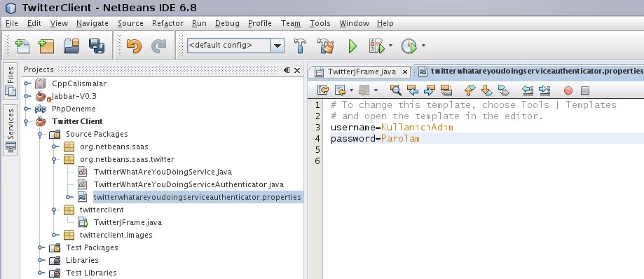Start macro recording with red circle

(x=568, y=90)
